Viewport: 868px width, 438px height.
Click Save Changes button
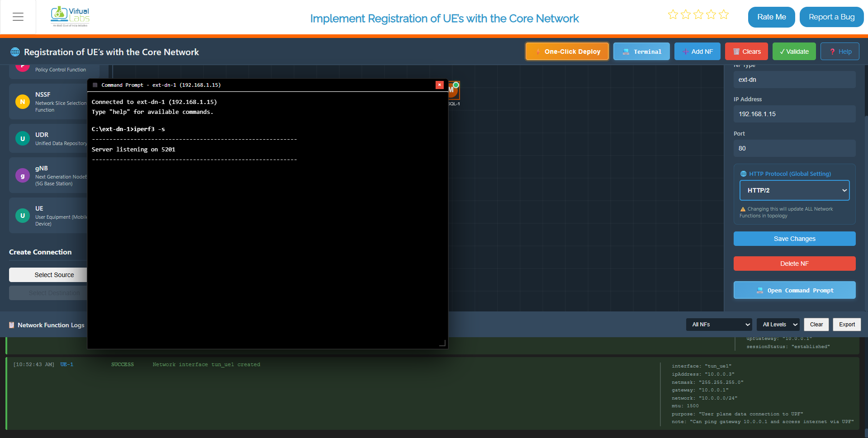[794, 239]
